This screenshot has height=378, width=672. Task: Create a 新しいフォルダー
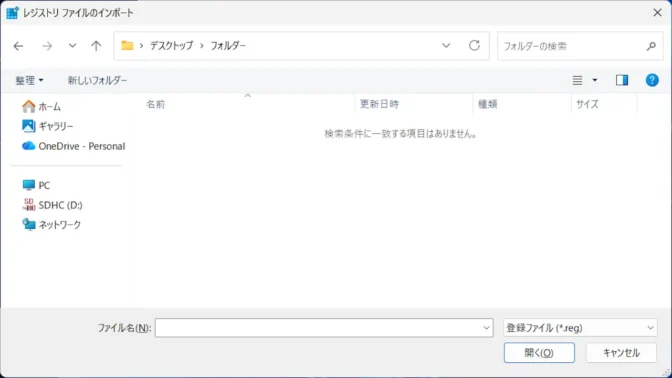[97, 80]
